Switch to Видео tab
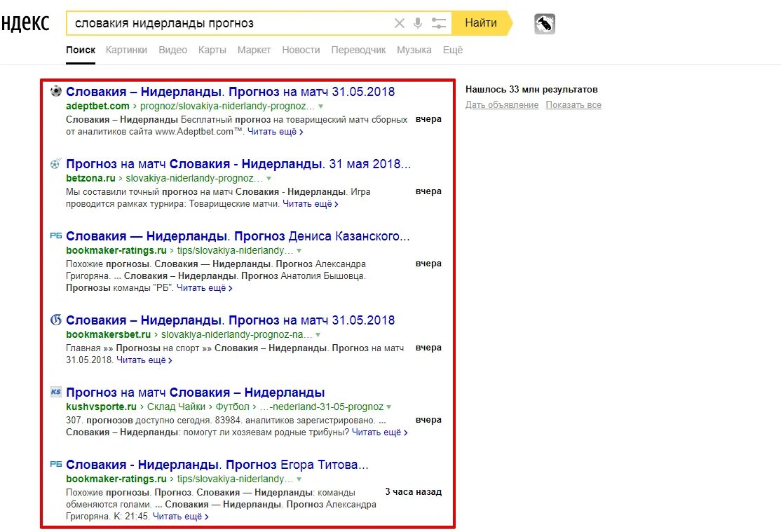781x532 pixels. point(173,50)
